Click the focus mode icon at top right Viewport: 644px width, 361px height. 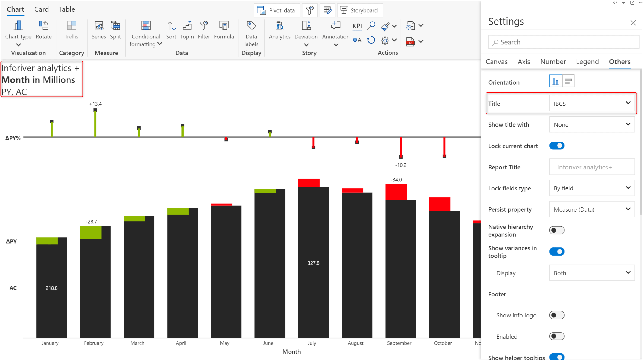point(632,3)
